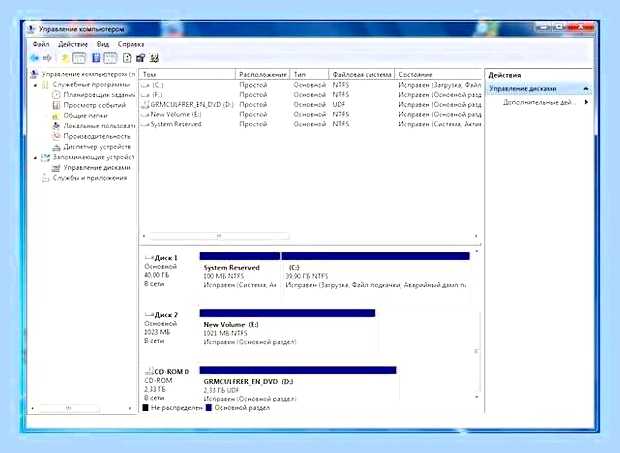The image size is (620, 453).
Task: Select the New Volume (E:) list row
Action: tap(311, 114)
